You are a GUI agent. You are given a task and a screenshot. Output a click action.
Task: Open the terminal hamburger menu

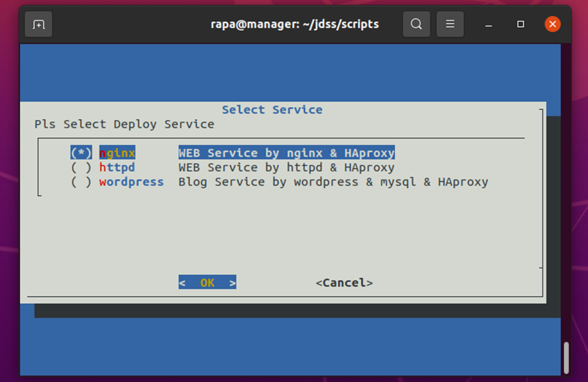point(450,24)
